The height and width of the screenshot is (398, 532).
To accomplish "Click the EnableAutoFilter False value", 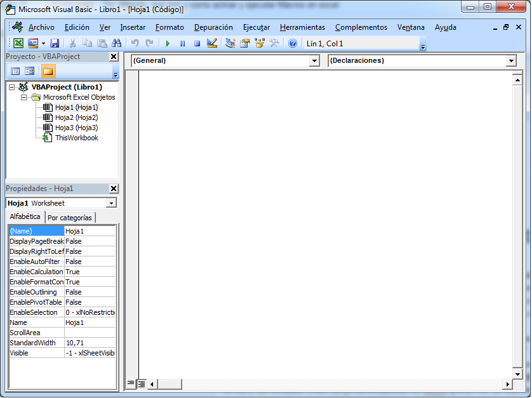I will point(90,262).
